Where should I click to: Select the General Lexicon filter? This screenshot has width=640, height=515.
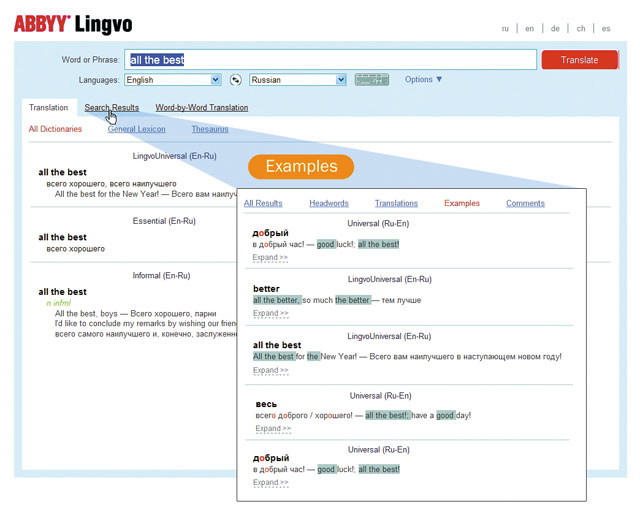coord(136,129)
